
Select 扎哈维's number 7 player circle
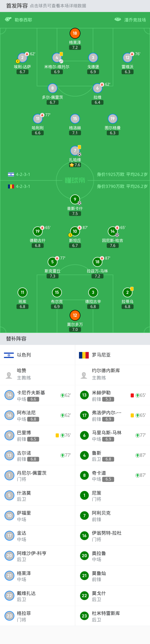coord(75,150)
